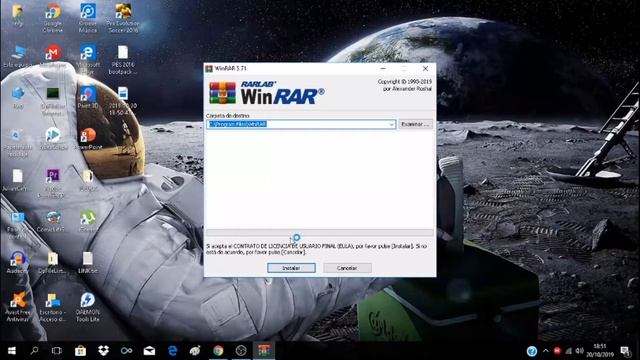Open Dropbox from the taskbar

103,351
